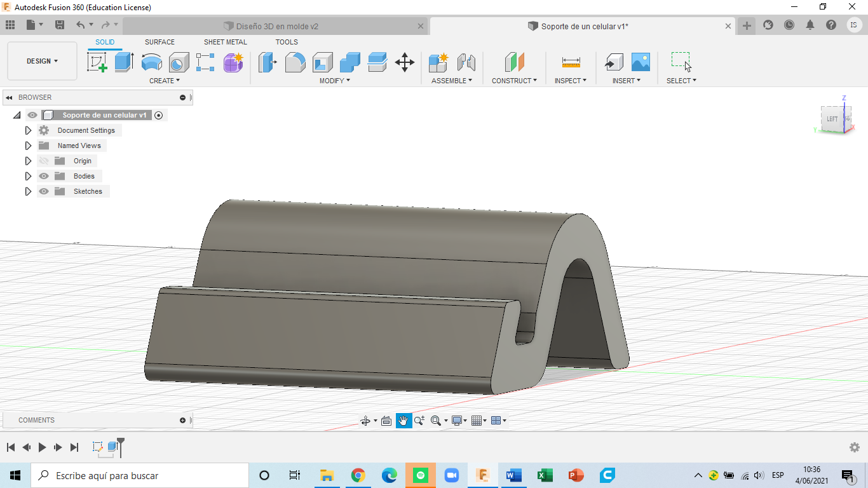View notifications bell
868x488 pixels.
coord(810,25)
